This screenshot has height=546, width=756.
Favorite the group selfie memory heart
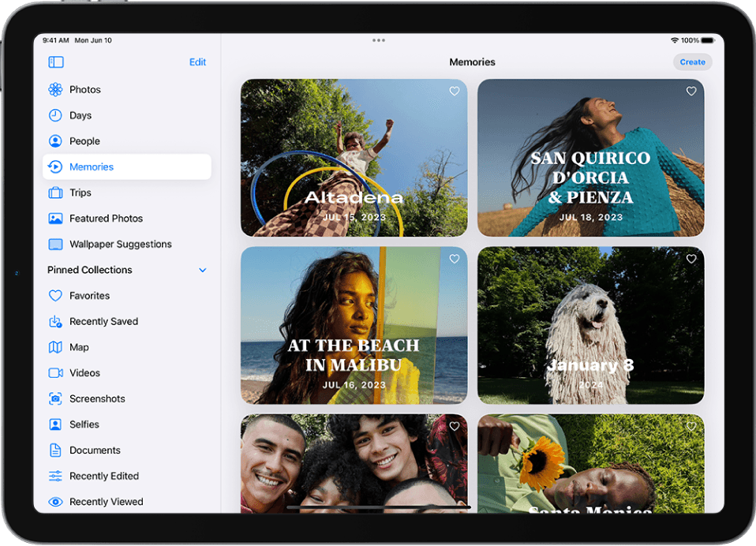(455, 426)
